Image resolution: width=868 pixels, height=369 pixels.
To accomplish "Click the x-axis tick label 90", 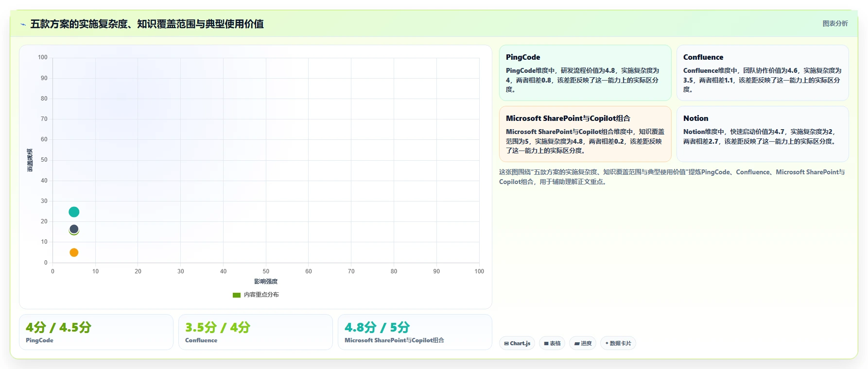I will [x=436, y=271].
